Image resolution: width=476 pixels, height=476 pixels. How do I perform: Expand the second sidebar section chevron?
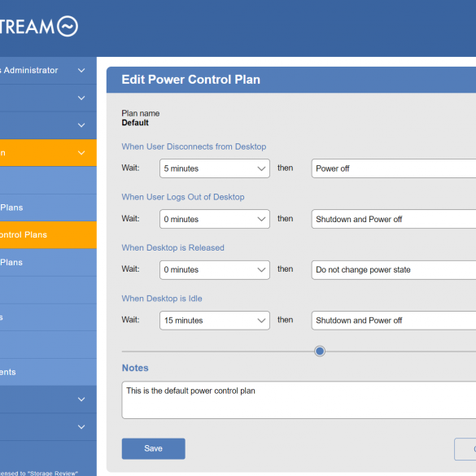click(81, 98)
